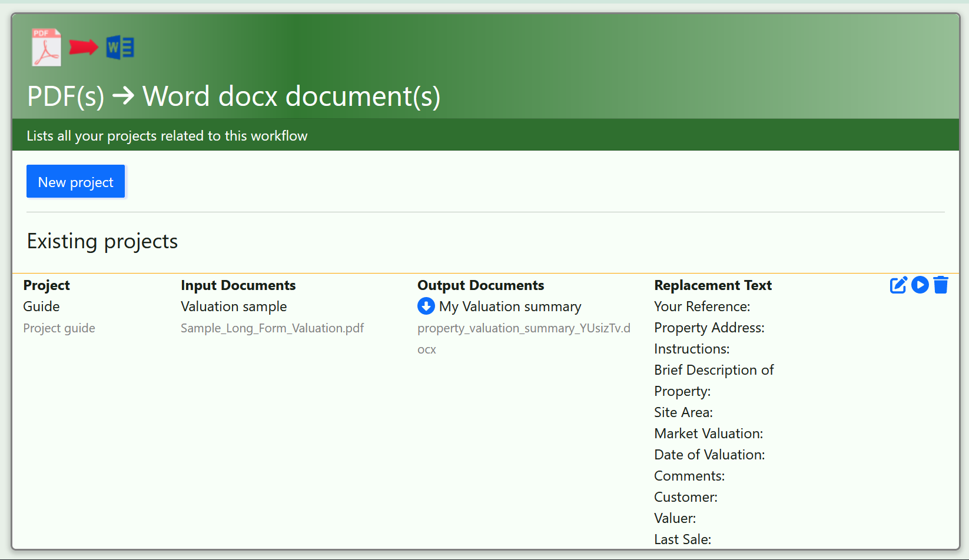Select the Valuer: replacement text
This screenshot has height=560, width=969.
[x=675, y=518]
